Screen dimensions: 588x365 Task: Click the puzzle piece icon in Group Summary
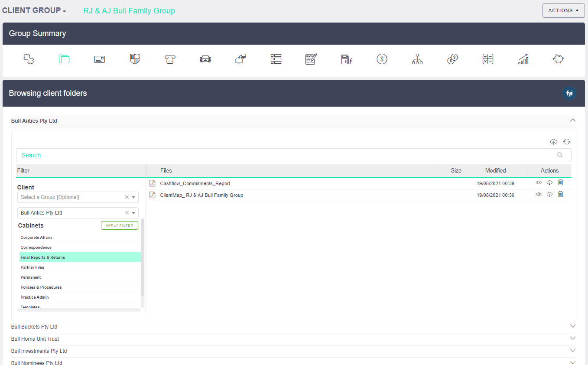coord(29,59)
